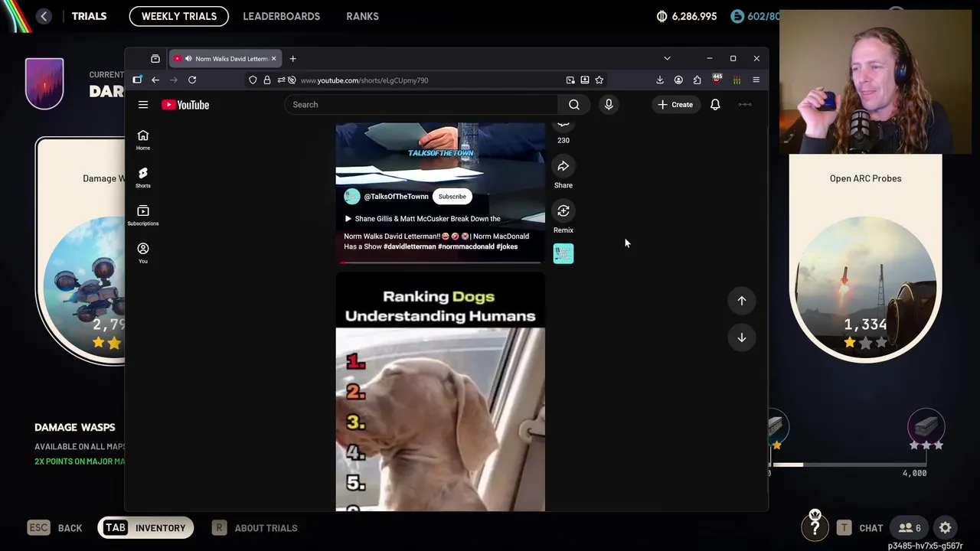Go back in the browser
This screenshot has height=551, width=980.
point(155,80)
